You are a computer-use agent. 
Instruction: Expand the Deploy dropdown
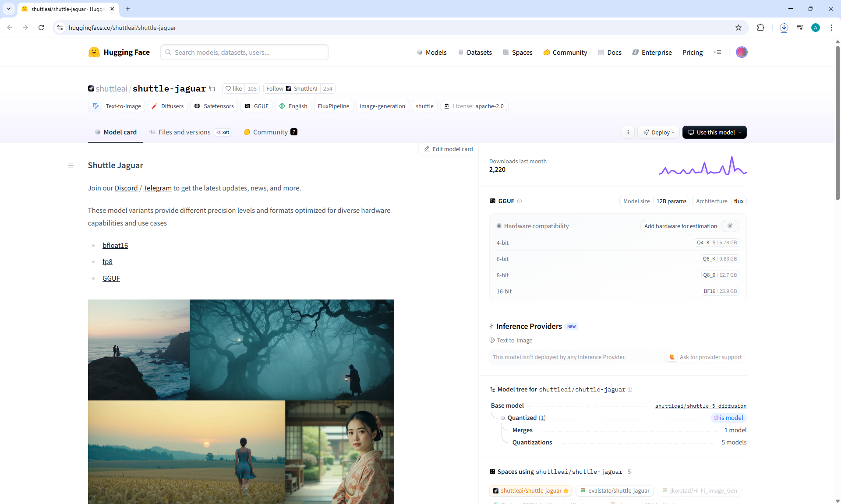point(658,132)
